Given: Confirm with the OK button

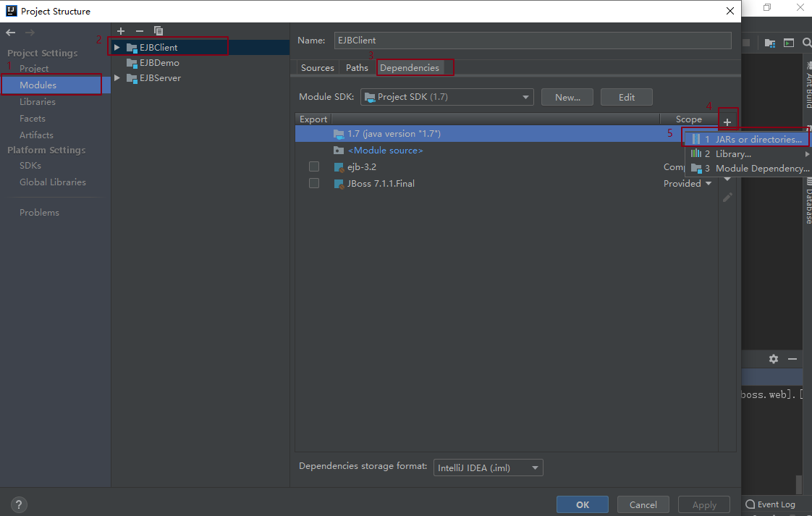Looking at the screenshot, I should [583, 504].
